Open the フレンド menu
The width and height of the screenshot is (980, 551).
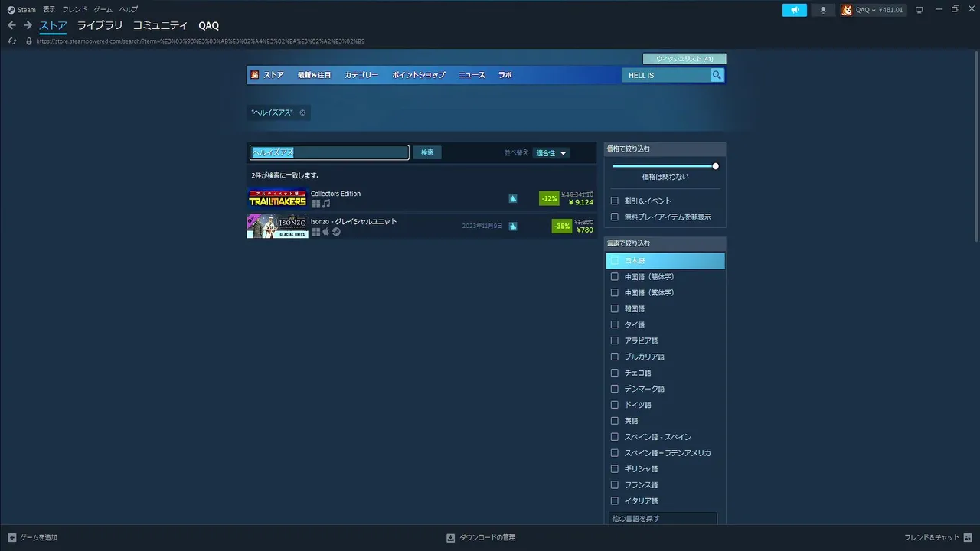[74, 10]
